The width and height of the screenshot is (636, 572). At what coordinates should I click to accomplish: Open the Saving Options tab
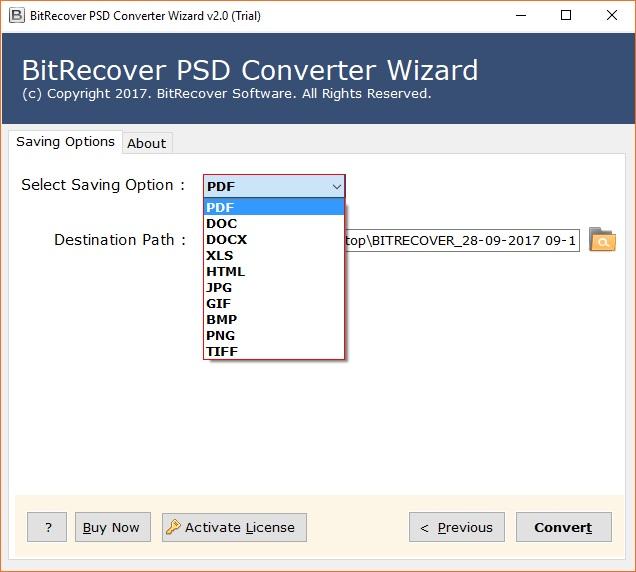(x=65, y=142)
